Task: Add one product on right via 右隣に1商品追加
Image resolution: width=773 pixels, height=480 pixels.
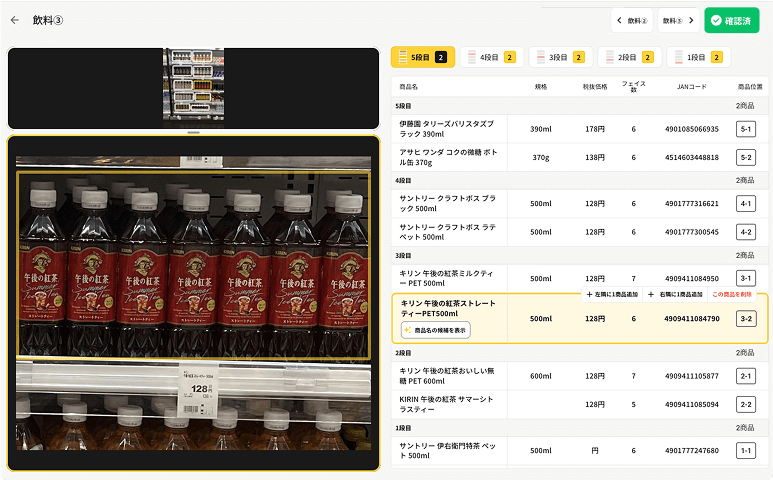Action: coord(675,294)
